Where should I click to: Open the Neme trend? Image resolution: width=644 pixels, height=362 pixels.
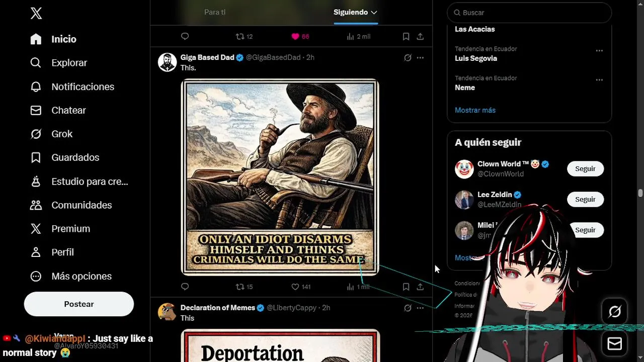465,87
